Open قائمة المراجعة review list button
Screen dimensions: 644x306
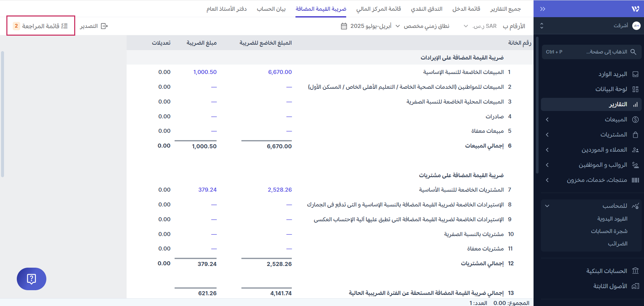click(41, 26)
